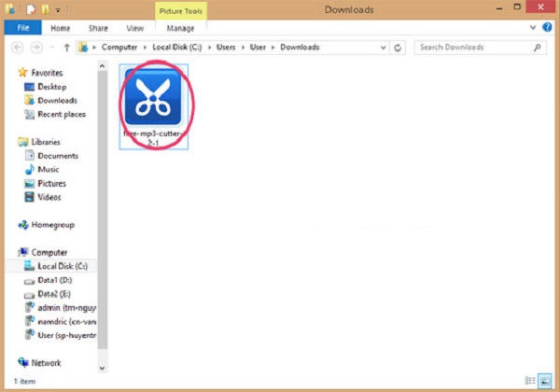The height and width of the screenshot is (392, 560).
Task: Click the Music note icon
Action: 30,169
